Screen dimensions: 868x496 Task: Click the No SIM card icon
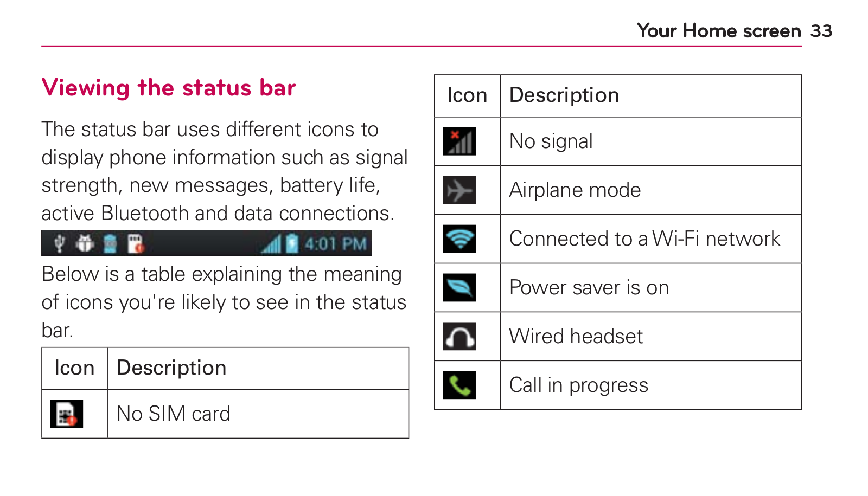(66, 414)
